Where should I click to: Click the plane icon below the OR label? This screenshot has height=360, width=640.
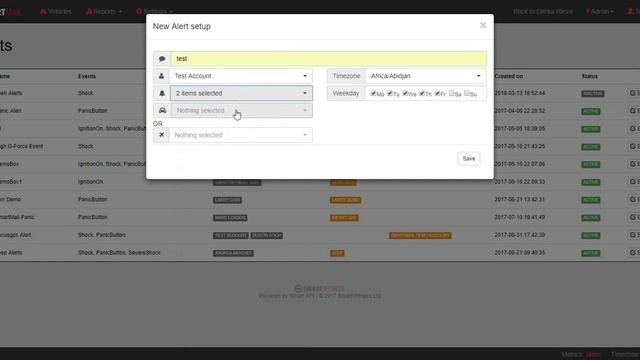pyautogui.click(x=162, y=135)
